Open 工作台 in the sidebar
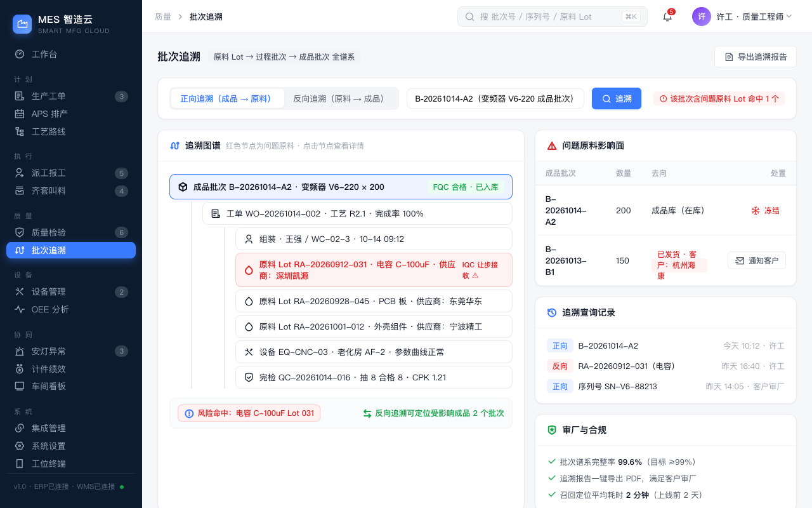Viewport: 812px width, 508px height. point(71,54)
